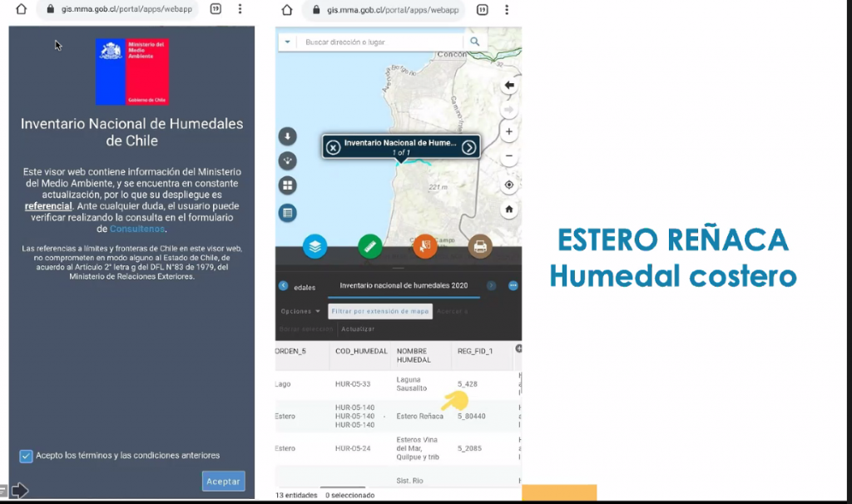Select 'Laguna Sausalito' table cell
The width and height of the screenshot is (852, 504).
411,384
